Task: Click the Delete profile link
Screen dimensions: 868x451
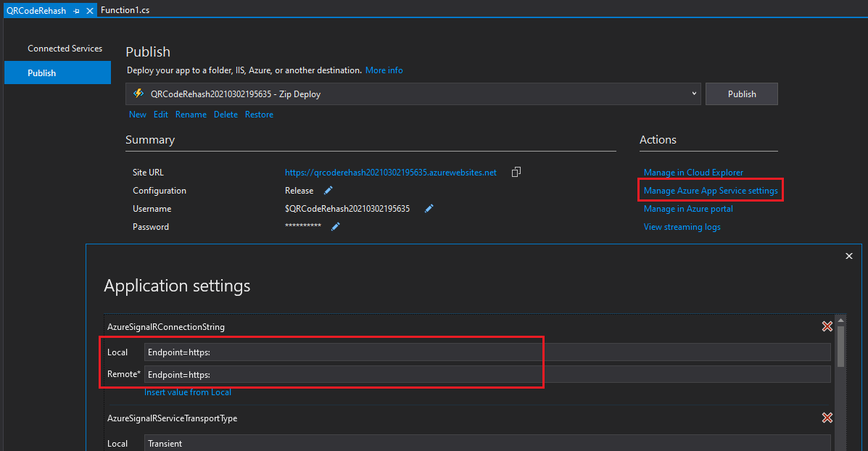Action: [x=226, y=115]
